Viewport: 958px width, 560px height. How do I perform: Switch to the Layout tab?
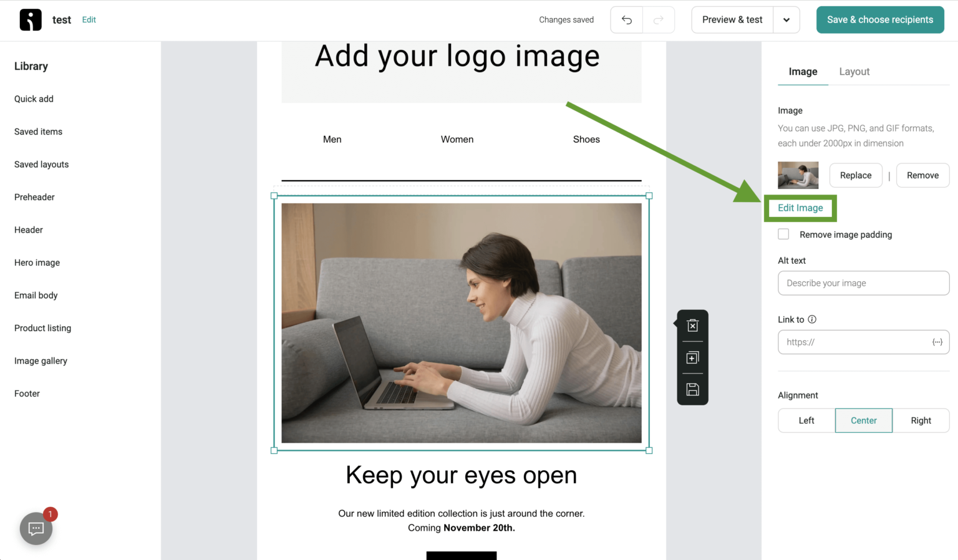854,71
